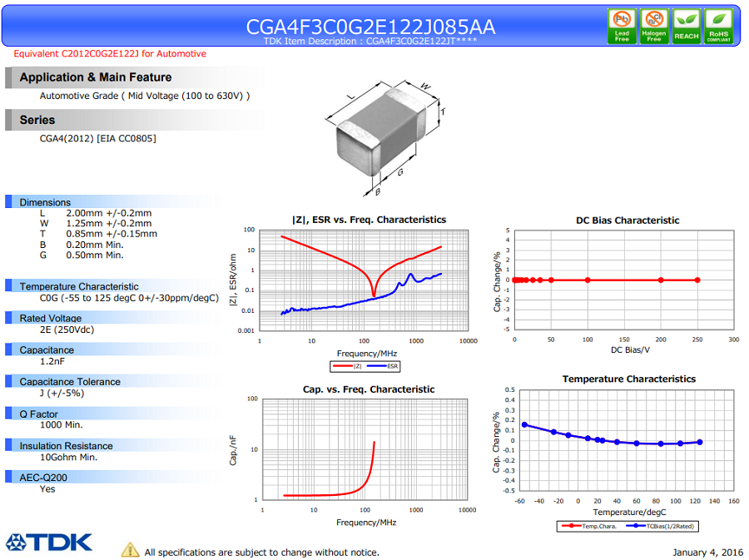Click the L 2.00mm +/-0.2mm dimension
The height and width of the screenshot is (560, 749).
pyautogui.click(x=96, y=213)
